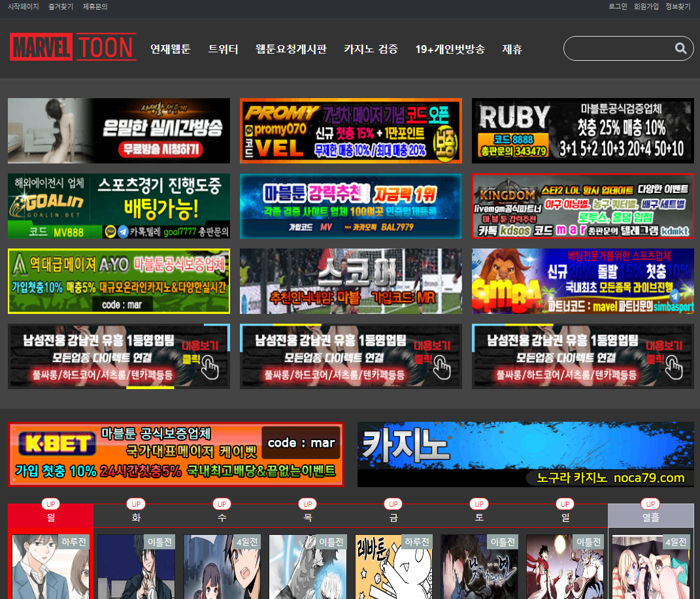Open the K-BET banner ad
Screen dimensions: 700x599
[176, 454]
